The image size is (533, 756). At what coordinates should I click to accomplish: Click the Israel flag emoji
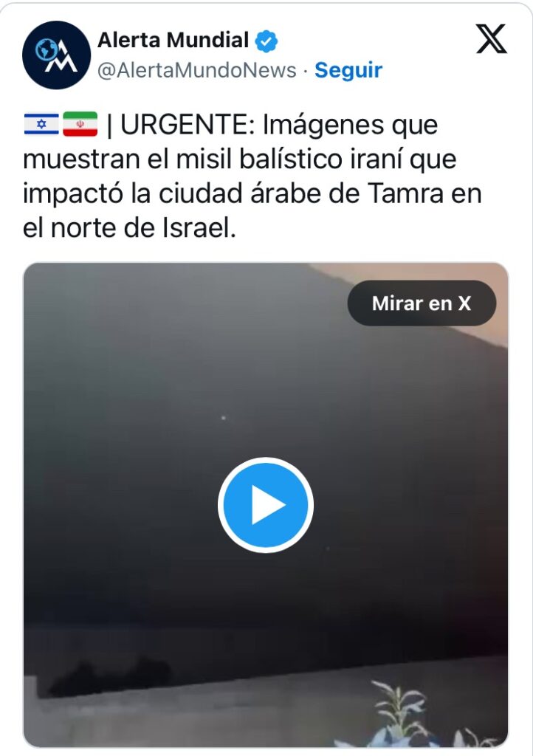click(41, 124)
